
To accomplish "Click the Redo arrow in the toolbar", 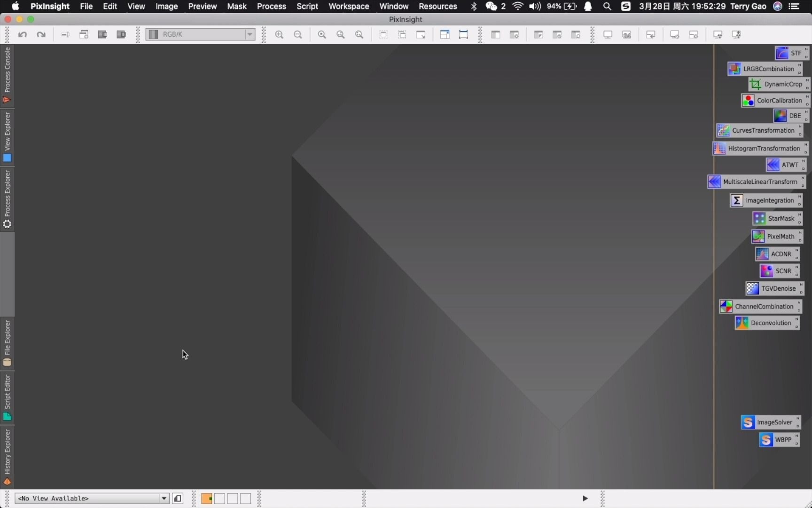I will coord(41,34).
